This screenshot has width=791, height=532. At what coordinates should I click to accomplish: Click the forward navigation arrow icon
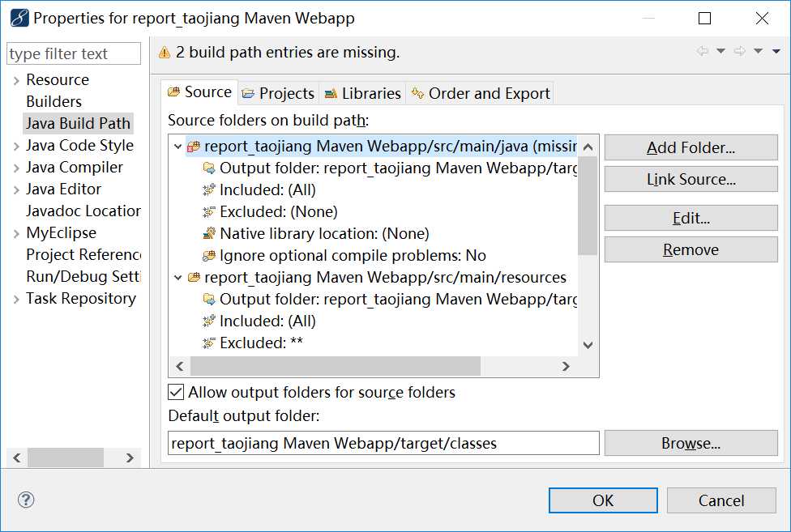[739, 52]
